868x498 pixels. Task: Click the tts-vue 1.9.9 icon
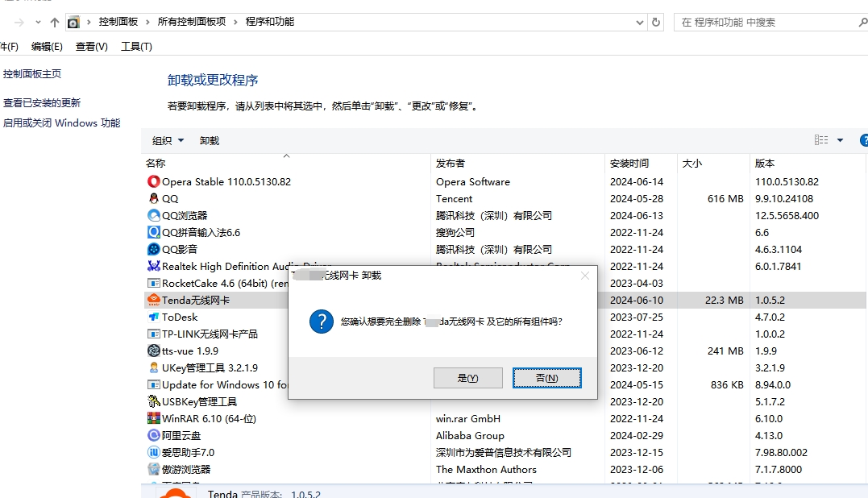pyautogui.click(x=153, y=351)
